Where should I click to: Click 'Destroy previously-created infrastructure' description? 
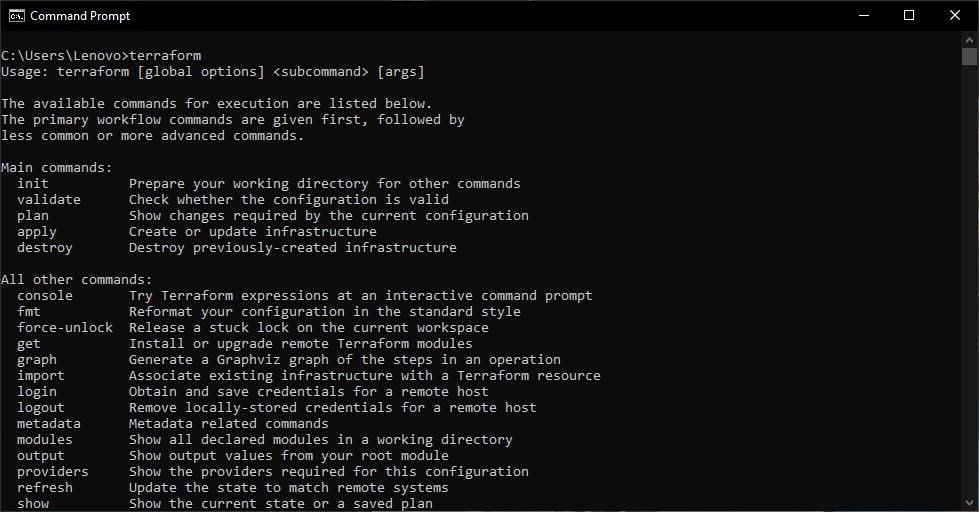tap(293, 248)
